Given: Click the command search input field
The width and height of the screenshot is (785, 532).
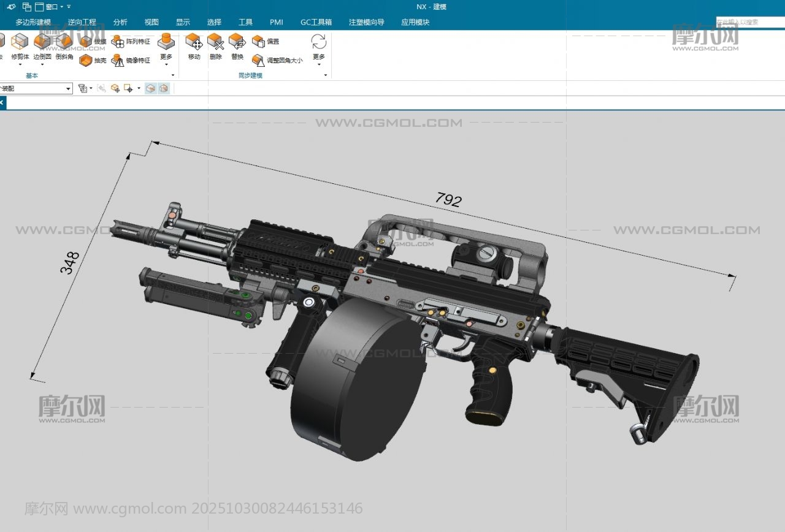Looking at the screenshot, I should (751, 21).
